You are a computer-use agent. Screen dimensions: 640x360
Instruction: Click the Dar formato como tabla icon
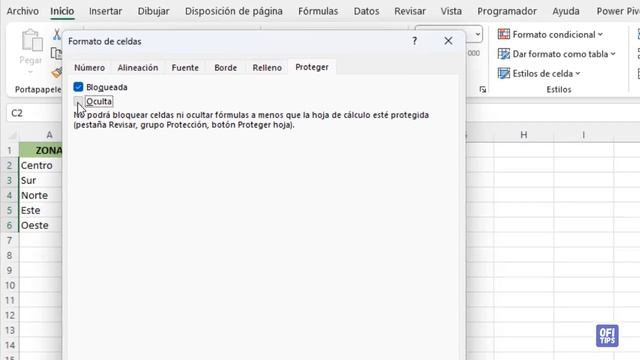point(504,54)
